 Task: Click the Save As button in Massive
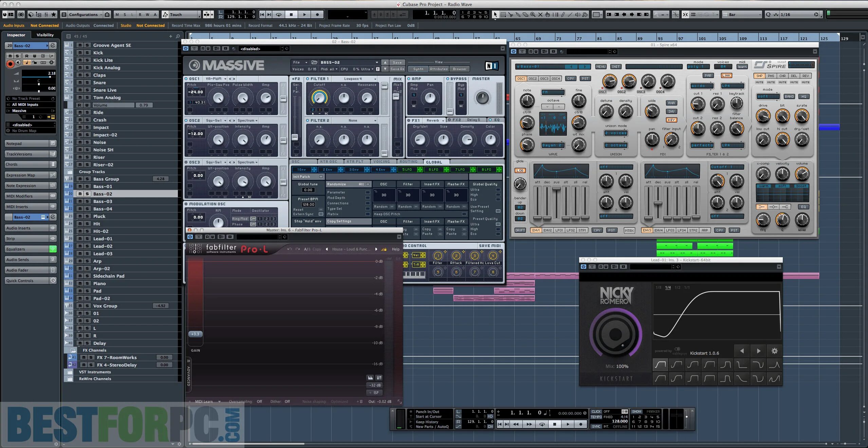point(397,69)
